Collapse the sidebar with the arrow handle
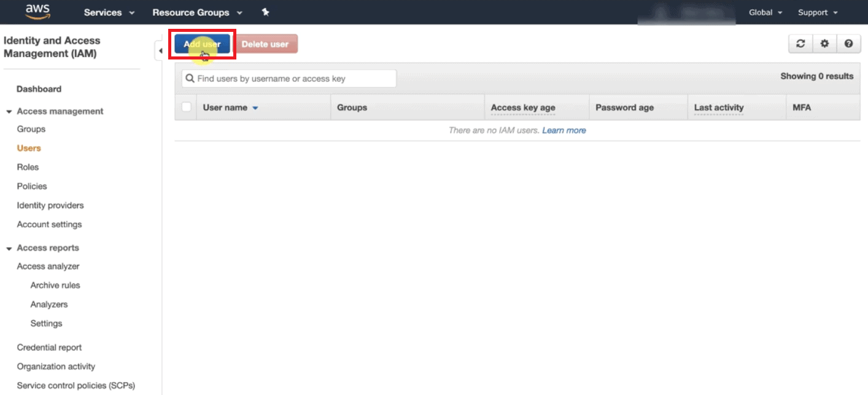Image resolution: width=868 pixels, height=395 pixels. (x=159, y=51)
